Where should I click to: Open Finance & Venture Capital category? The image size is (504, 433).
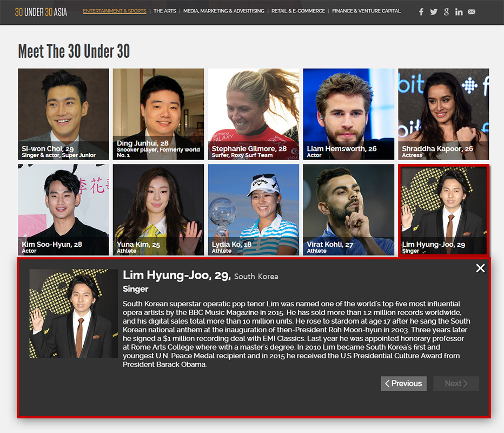coord(367,11)
